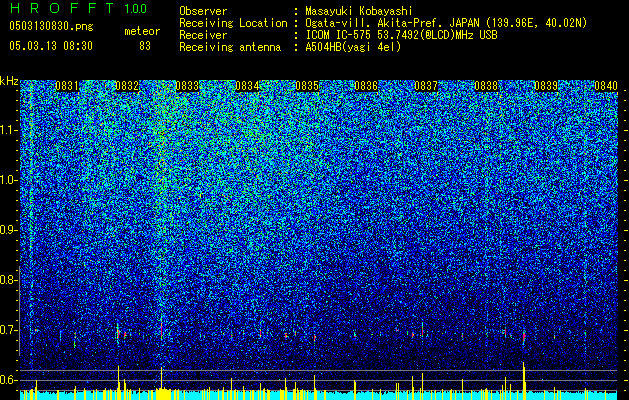Viewport: 629px width, 400px height.
Task: Click the Observer field label
Action: 203,11
